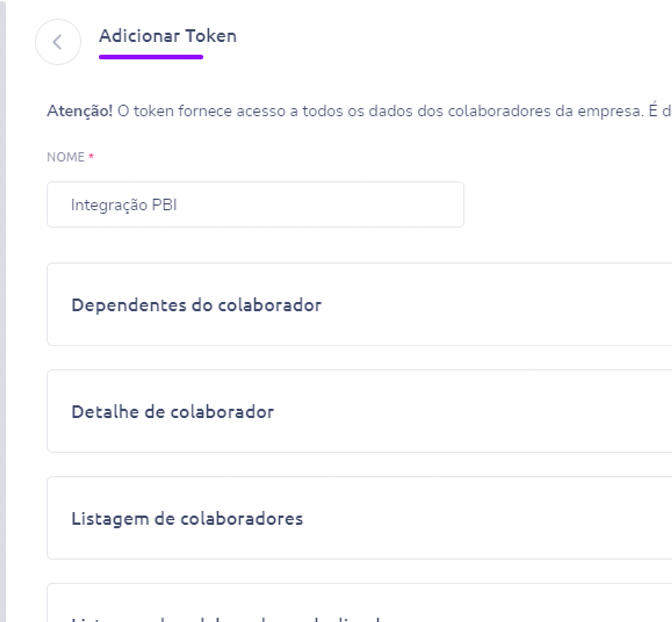Click the bold Atenção! warning word
The height and width of the screenshot is (622, 672).
pyautogui.click(x=80, y=111)
